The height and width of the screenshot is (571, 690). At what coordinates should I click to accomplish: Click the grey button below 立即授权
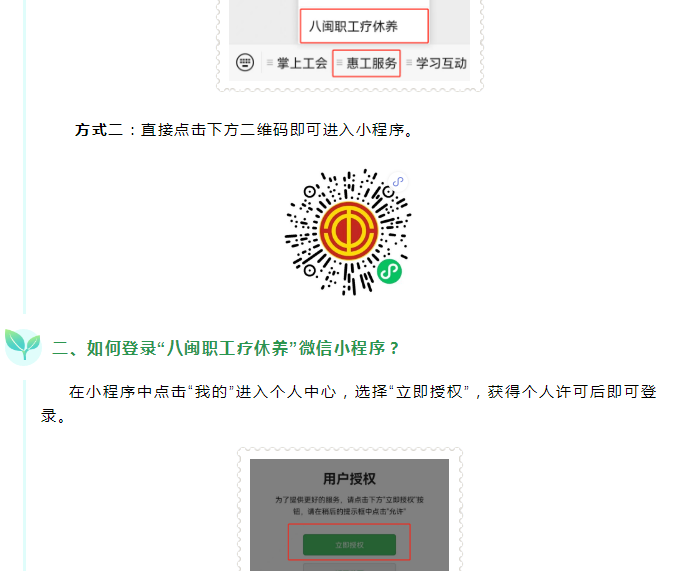point(349,567)
